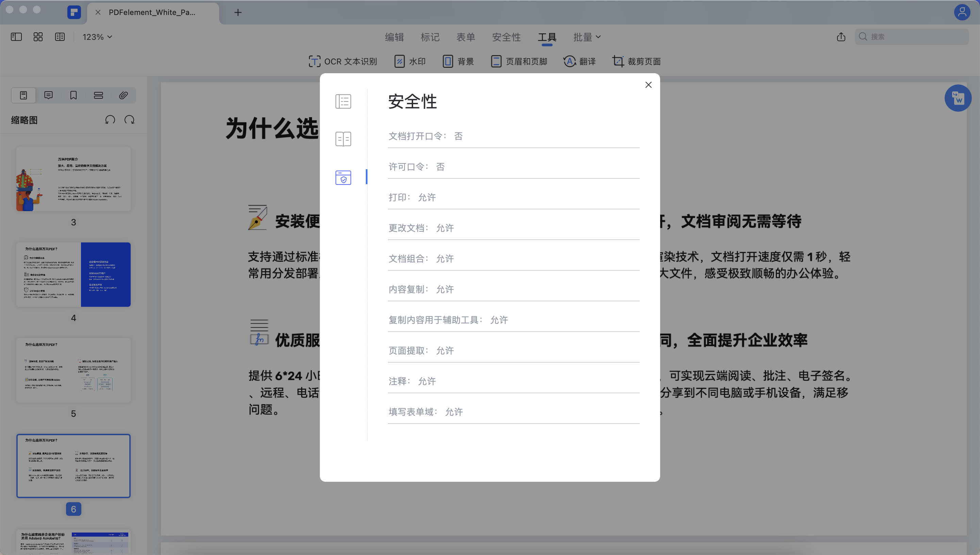980x555 pixels.
Task: Close the 安全性 security dialog
Action: [648, 85]
